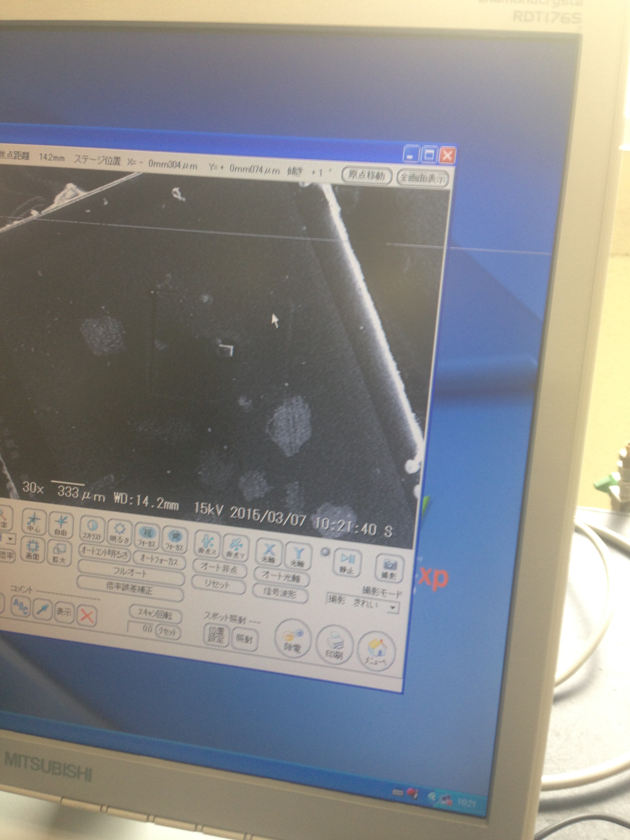Select the 非点Y astigmatism icon
This screenshot has height=840, width=630.
click(235, 548)
